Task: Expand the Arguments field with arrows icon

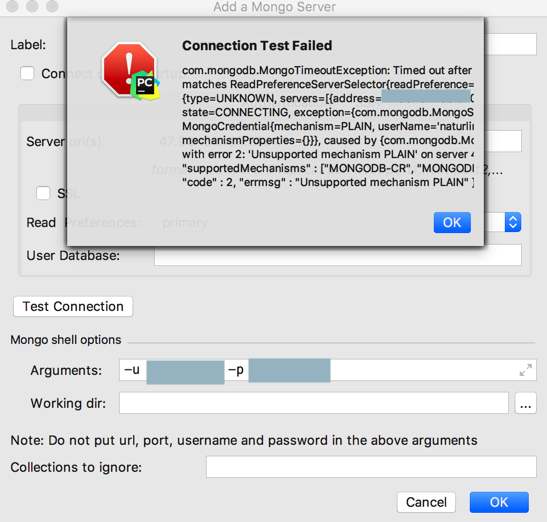Action: coord(526,370)
